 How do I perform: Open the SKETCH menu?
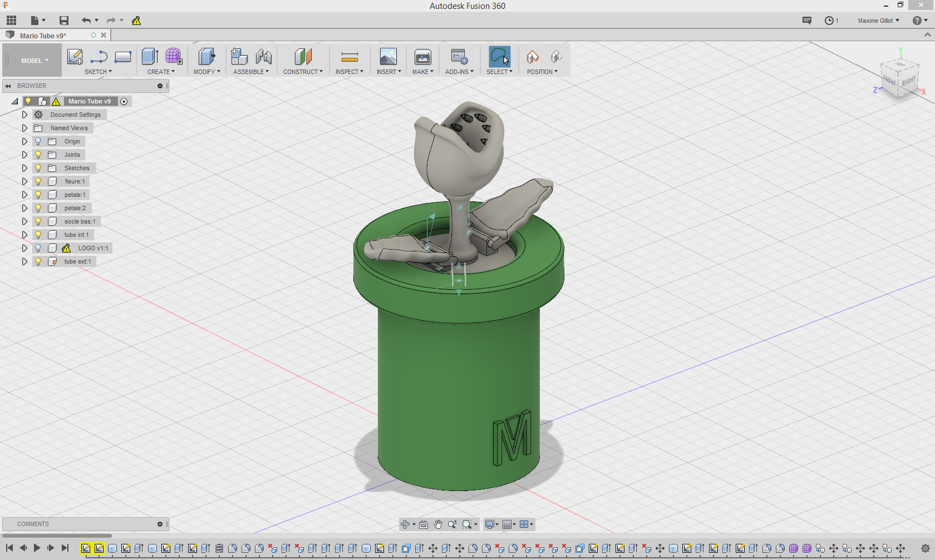[98, 72]
